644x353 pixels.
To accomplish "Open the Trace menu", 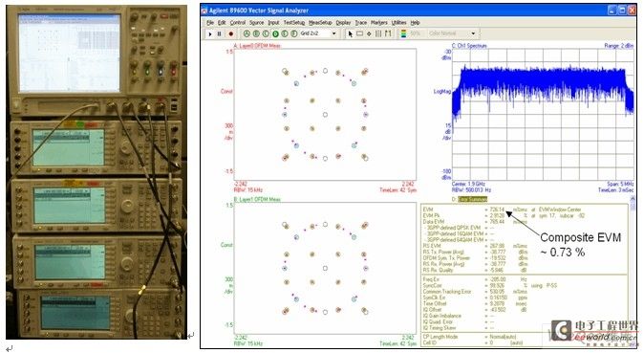I will coord(361,23).
